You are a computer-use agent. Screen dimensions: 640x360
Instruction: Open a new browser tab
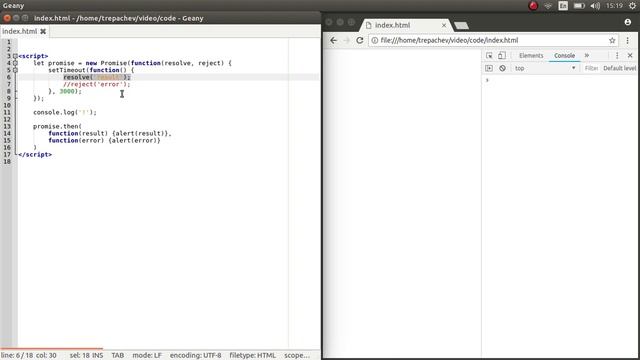[x=461, y=26]
